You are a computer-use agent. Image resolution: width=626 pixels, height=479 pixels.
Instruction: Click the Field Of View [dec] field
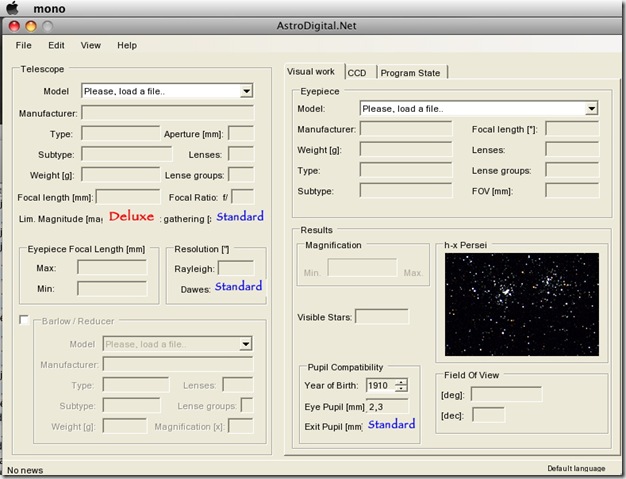coord(488,415)
